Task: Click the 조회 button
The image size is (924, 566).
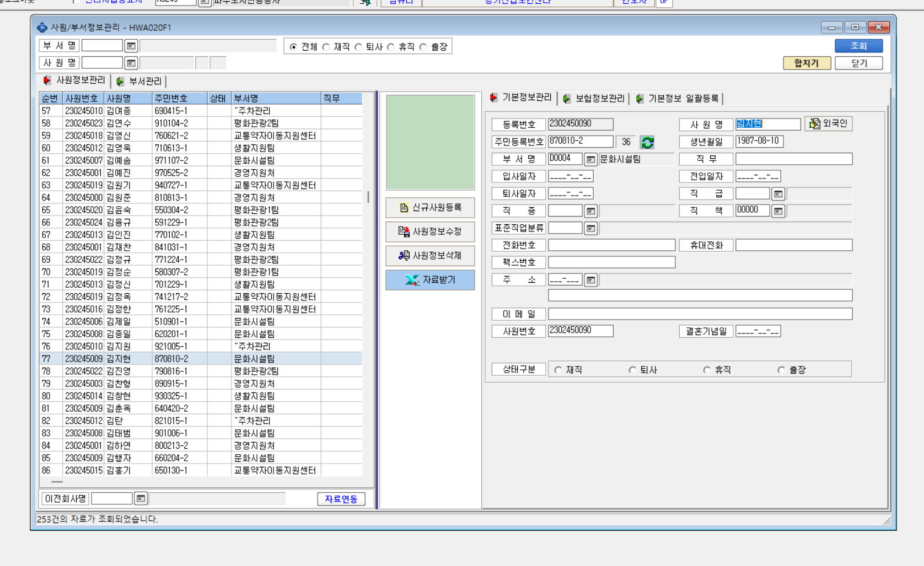Action: click(x=858, y=46)
